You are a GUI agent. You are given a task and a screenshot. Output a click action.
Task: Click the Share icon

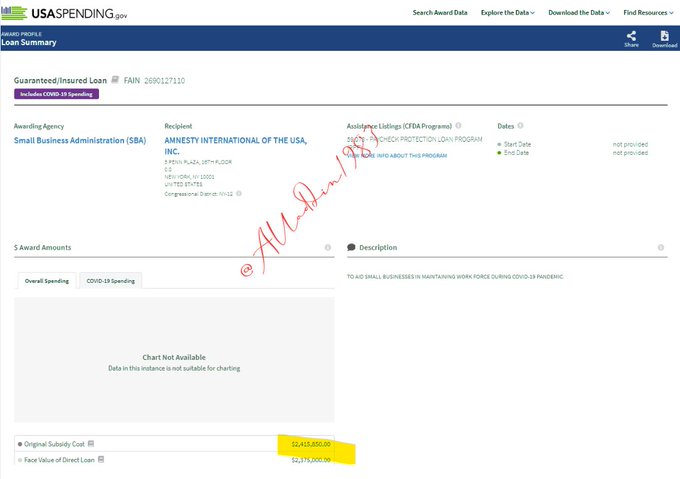pyautogui.click(x=631, y=36)
